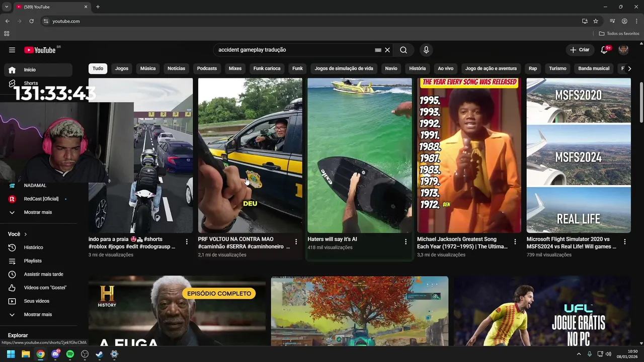Filter by História chip
Screen dimensions: 644x362
coord(418,68)
